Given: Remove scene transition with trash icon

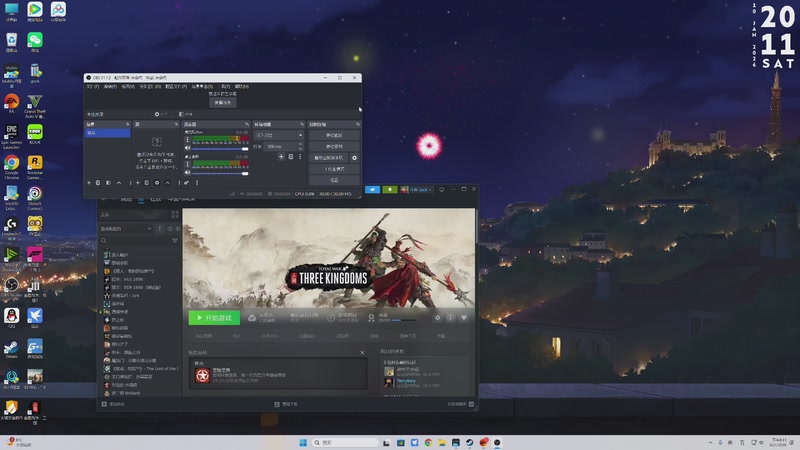Looking at the screenshot, I should [x=291, y=157].
